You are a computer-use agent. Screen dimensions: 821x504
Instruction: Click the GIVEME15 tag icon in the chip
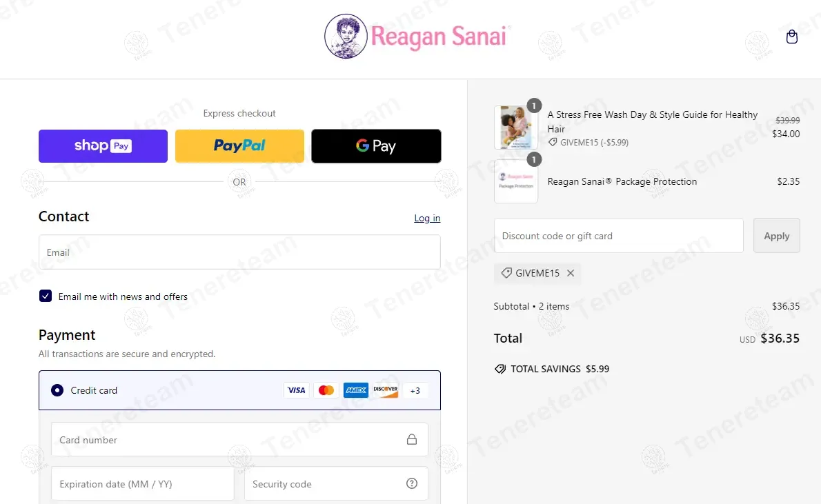pos(506,273)
